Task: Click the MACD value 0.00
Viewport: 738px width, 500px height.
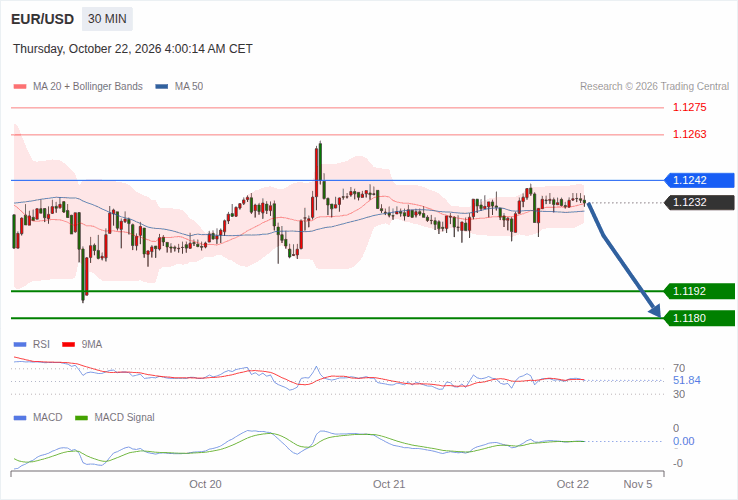Action: point(683,442)
